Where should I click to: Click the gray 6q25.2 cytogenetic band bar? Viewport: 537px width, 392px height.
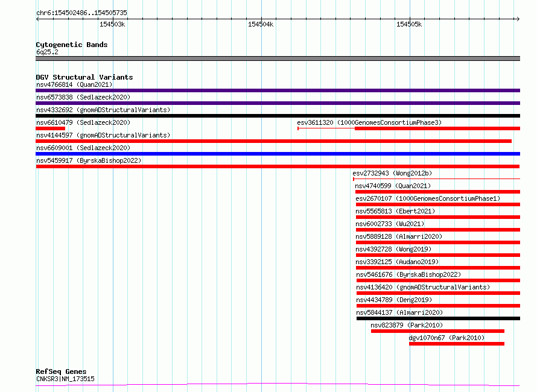[x=278, y=58]
